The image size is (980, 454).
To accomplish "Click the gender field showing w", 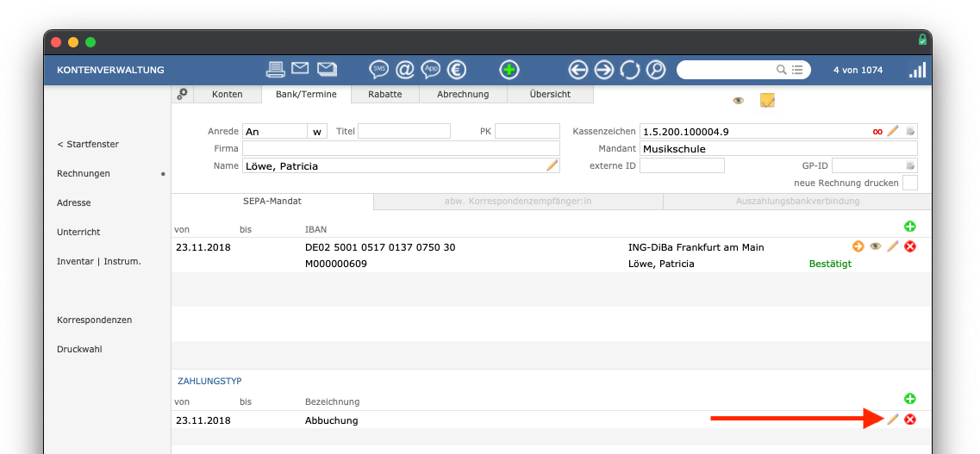I will coord(317,131).
